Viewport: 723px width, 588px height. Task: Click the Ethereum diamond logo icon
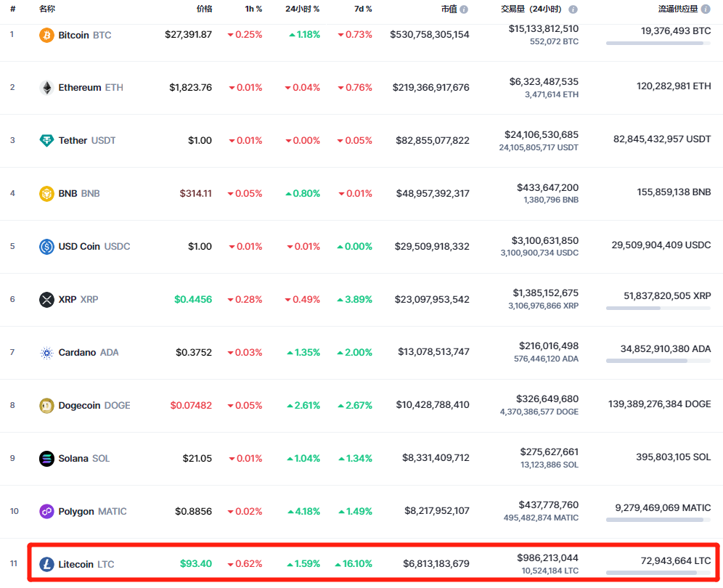click(46, 88)
